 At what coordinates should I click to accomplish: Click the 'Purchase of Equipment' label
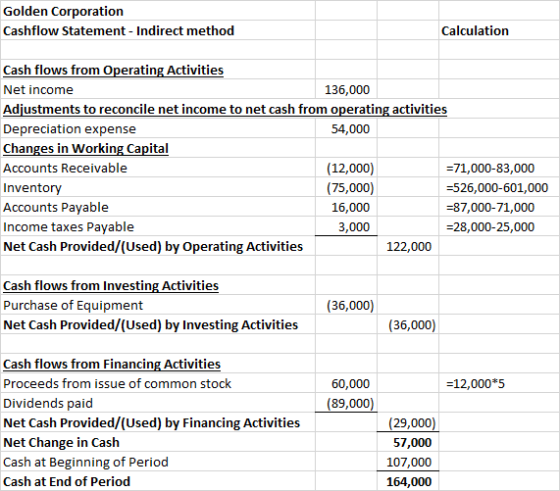[x=73, y=305]
